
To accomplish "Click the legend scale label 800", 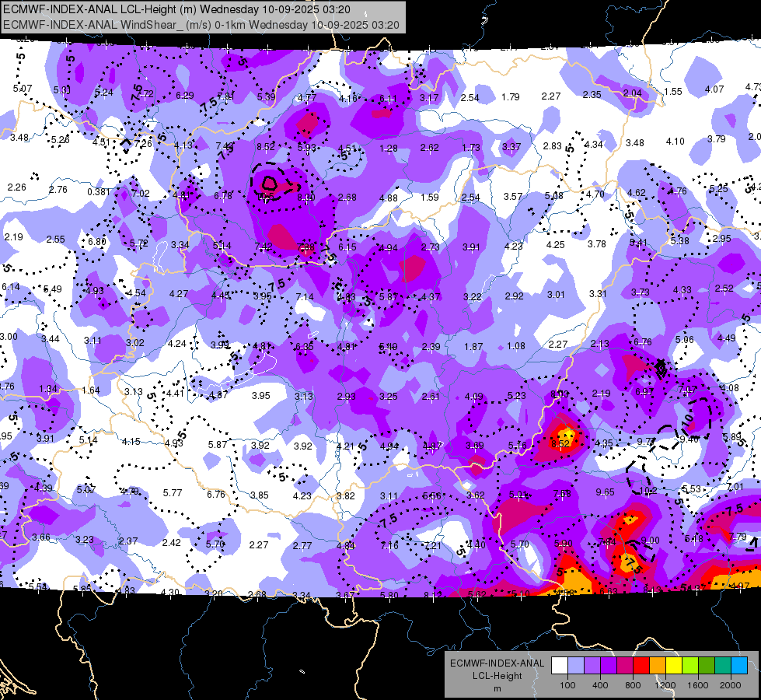I will (633, 685).
